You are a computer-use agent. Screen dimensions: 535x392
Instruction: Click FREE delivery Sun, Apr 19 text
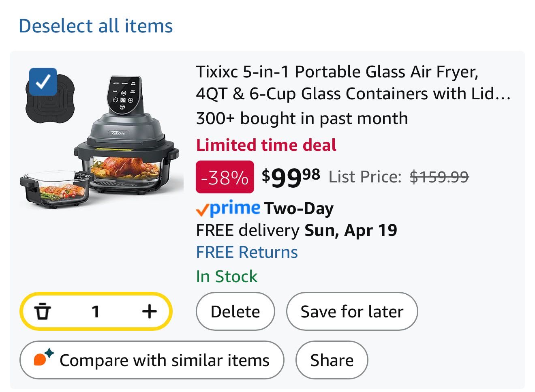point(296,230)
